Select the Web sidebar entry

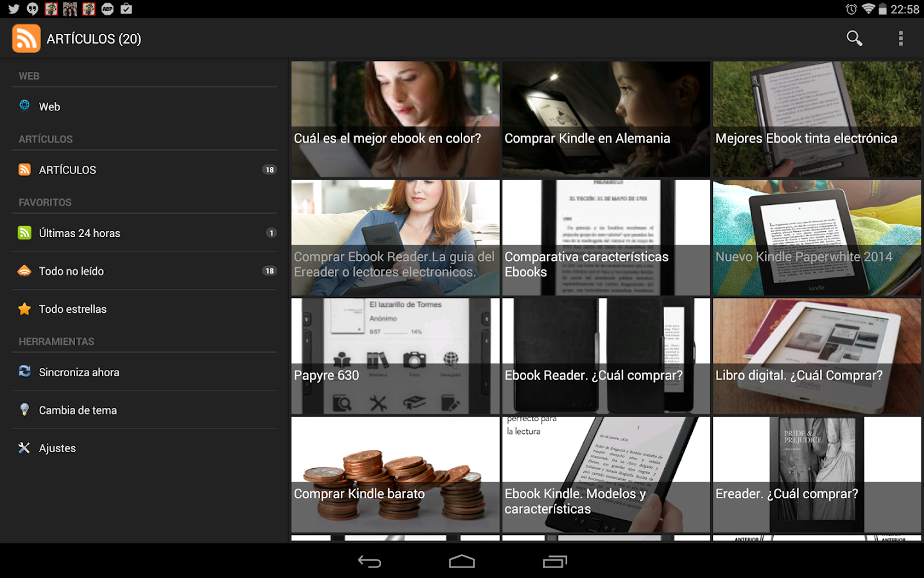pos(144,107)
